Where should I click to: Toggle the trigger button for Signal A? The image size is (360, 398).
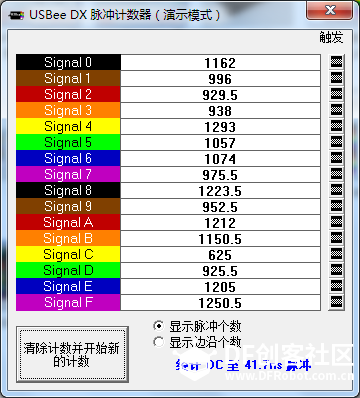(336, 222)
